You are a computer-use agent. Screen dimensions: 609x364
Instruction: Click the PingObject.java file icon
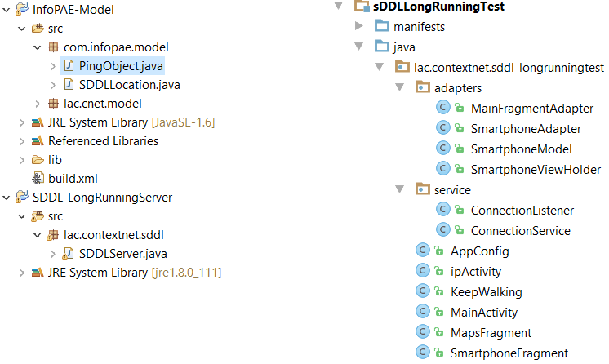click(x=69, y=65)
